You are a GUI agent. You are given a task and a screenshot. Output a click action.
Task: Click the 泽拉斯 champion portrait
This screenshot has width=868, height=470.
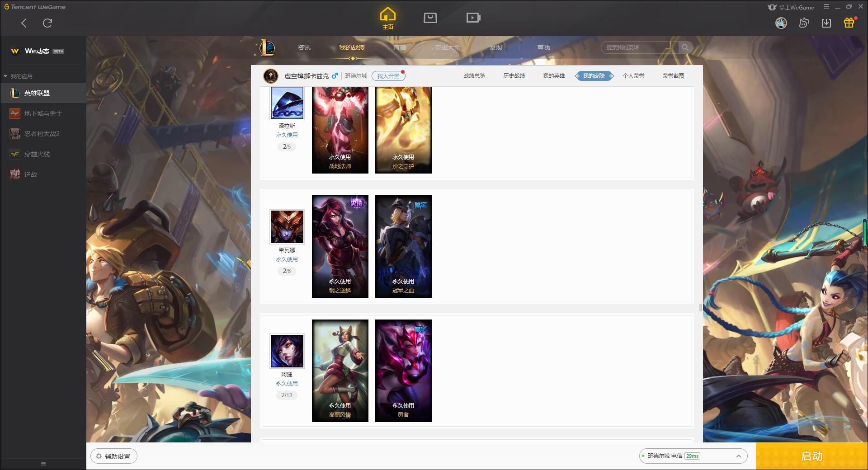pos(287,103)
